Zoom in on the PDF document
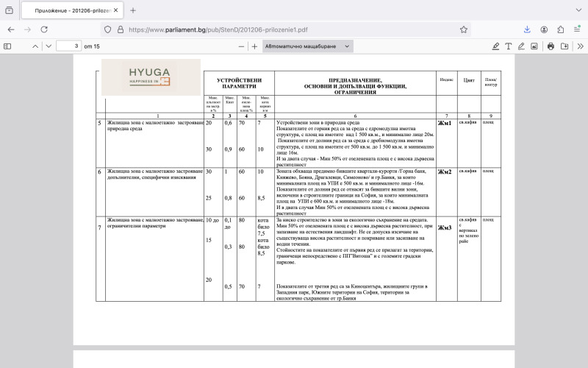The image size is (588, 368). click(254, 46)
